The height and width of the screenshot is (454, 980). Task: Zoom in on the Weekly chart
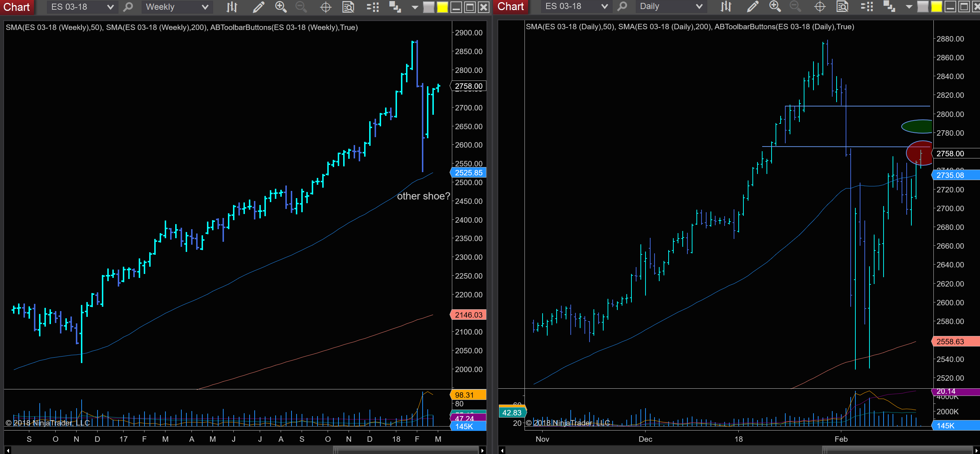coord(281,7)
